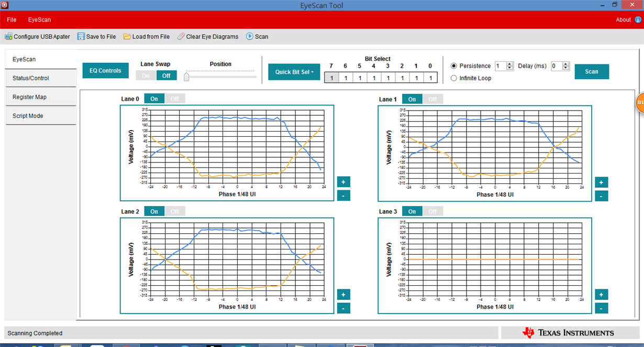The width and height of the screenshot is (644, 347).
Task: Click the Lane 0 eye diagram graph
Action: [x=227, y=153]
